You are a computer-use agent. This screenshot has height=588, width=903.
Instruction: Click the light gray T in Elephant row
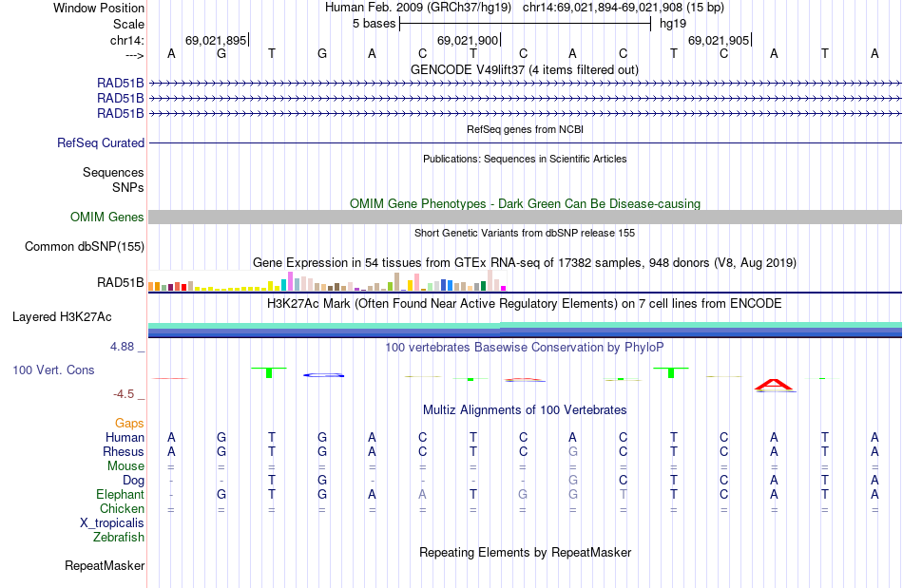(624, 494)
